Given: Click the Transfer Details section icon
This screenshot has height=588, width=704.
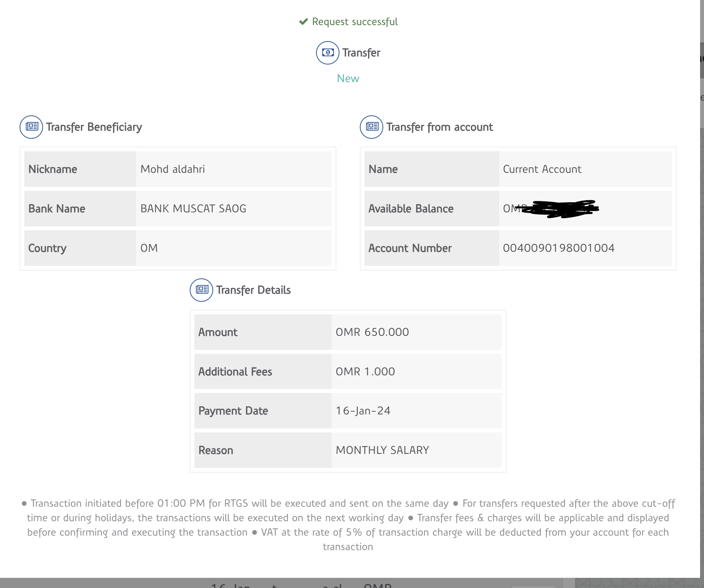Looking at the screenshot, I should (x=201, y=290).
